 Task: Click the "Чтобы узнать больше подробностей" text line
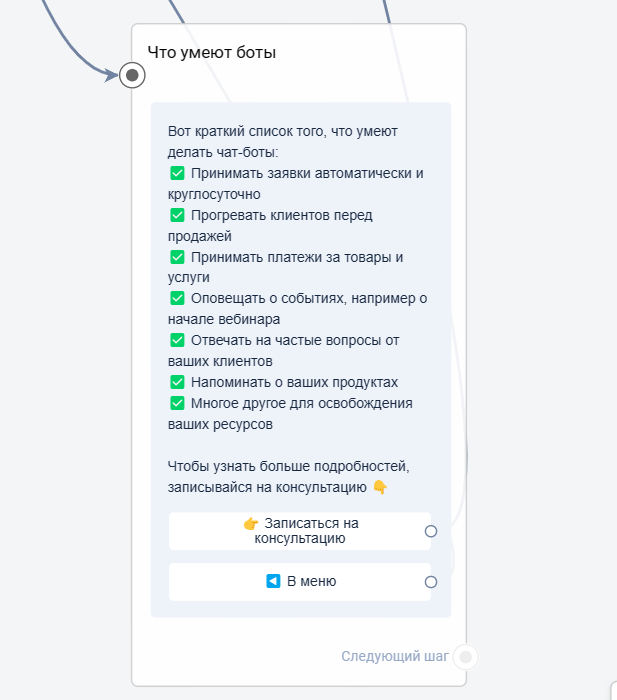pos(275,467)
